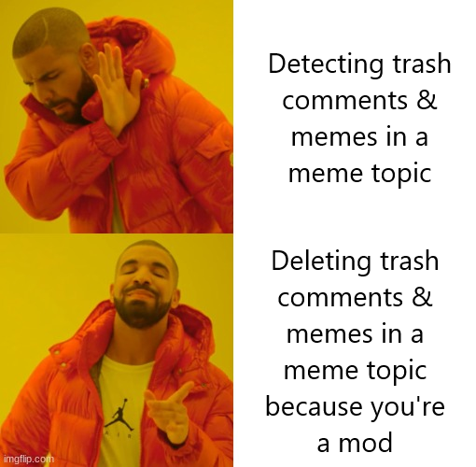The image size is (476, 467).
Task: Click the word "trash" in the top caption
Action: tap(422, 64)
